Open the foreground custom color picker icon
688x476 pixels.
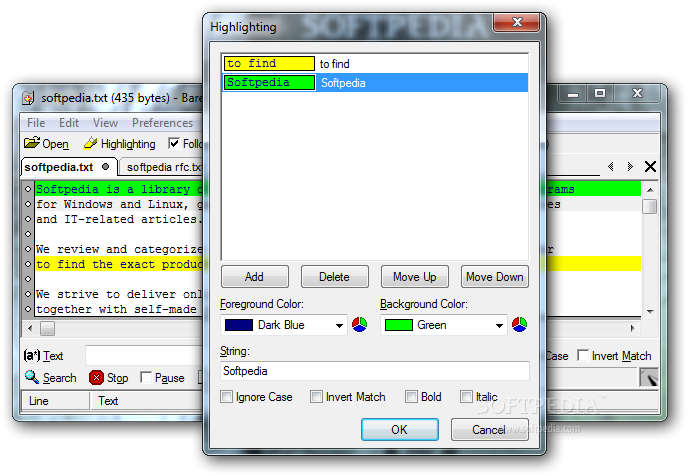tap(359, 325)
